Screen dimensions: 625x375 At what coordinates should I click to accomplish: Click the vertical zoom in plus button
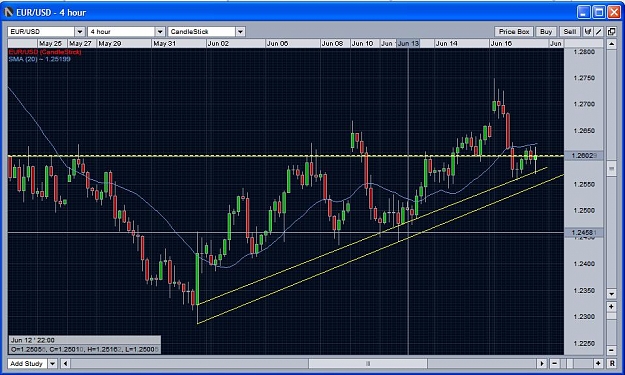tap(611, 306)
